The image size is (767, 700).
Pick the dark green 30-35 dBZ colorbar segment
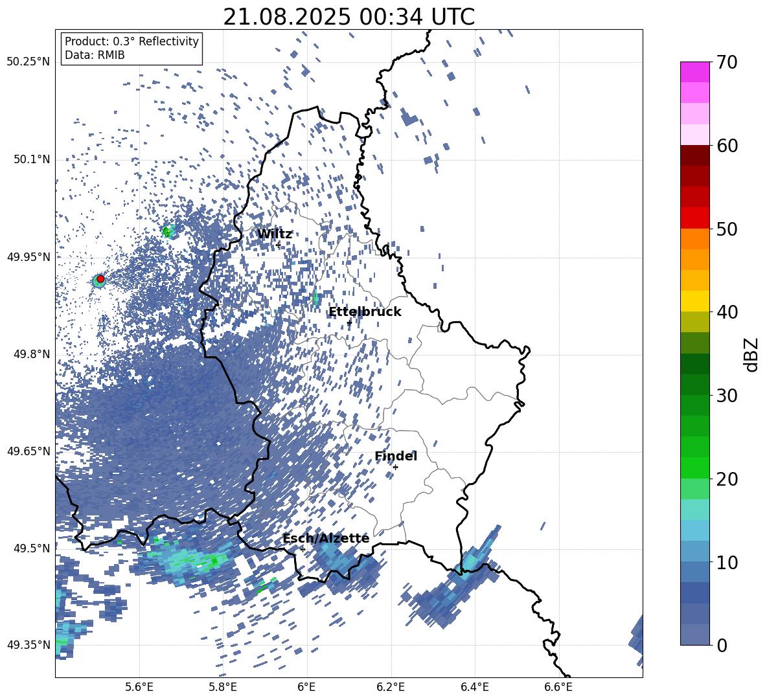(x=694, y=364)
